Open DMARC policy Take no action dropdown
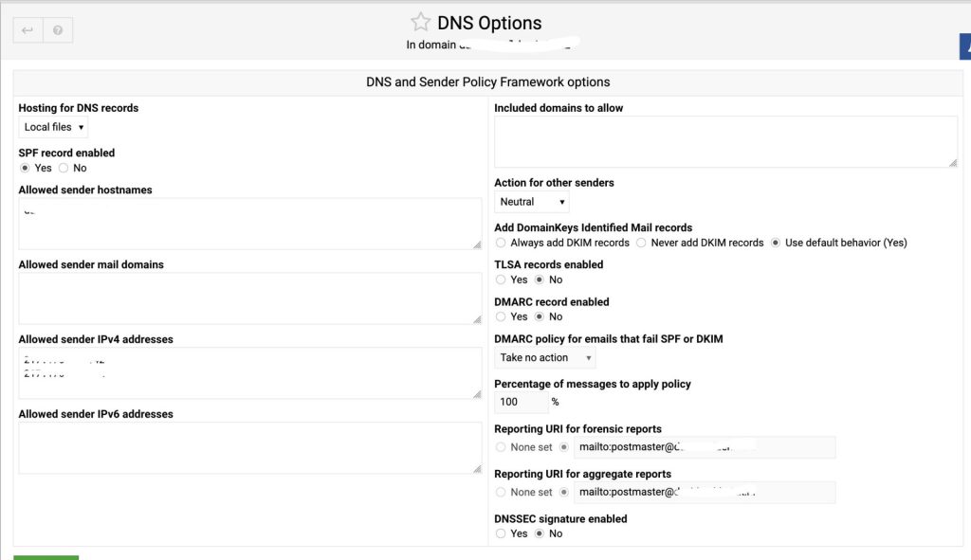This screenshot has height=560, width=971. [545, 357]
